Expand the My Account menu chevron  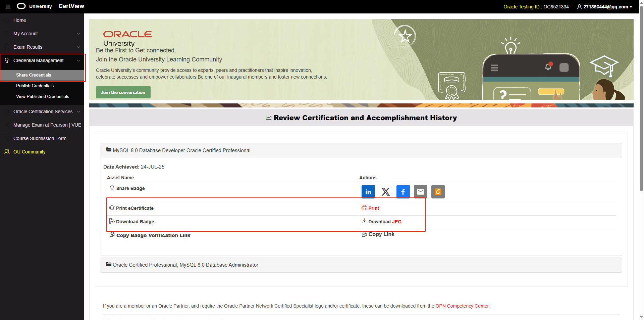click(78, 34)
